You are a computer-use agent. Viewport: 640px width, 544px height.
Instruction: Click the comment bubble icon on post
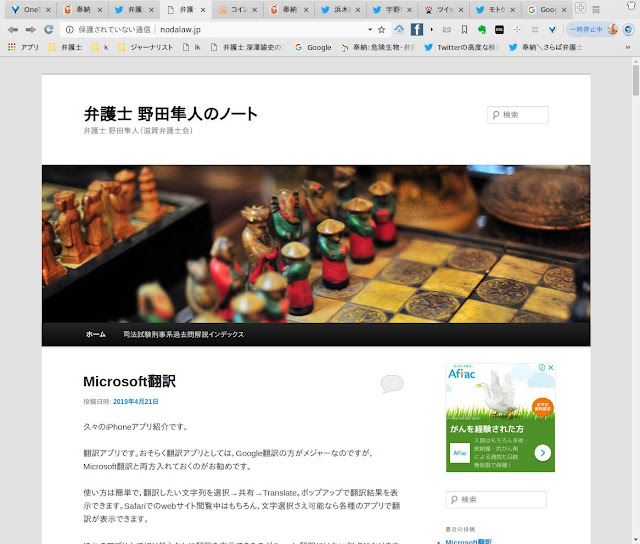pos(392,384)
